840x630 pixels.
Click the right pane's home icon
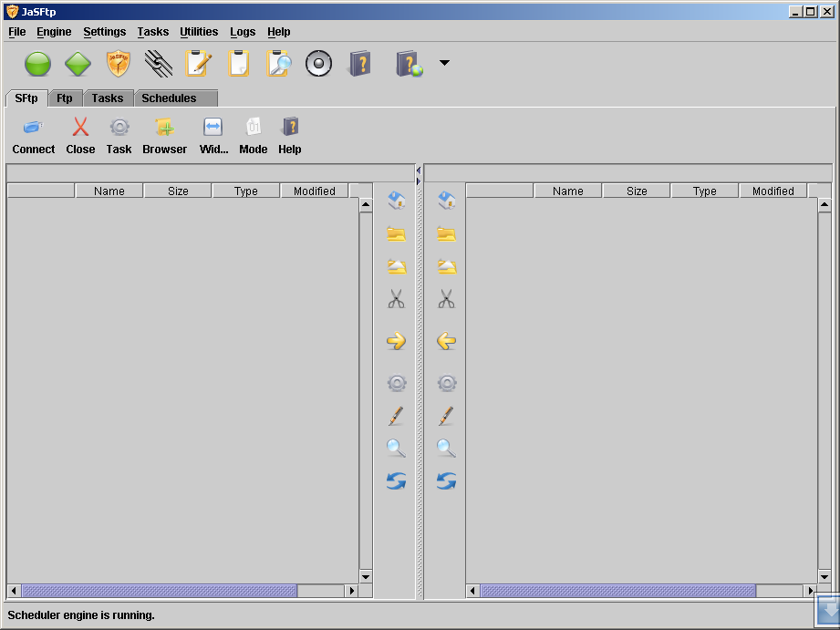447,201
